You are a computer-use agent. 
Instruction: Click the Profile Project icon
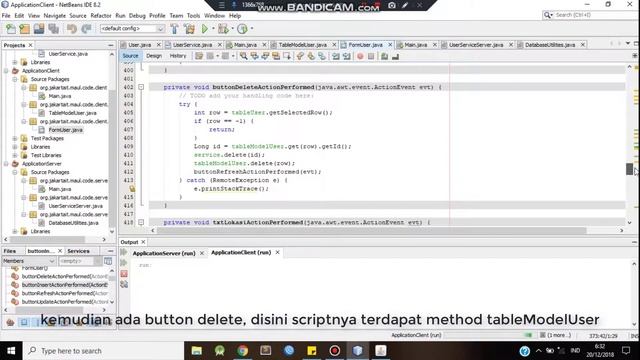242,29
